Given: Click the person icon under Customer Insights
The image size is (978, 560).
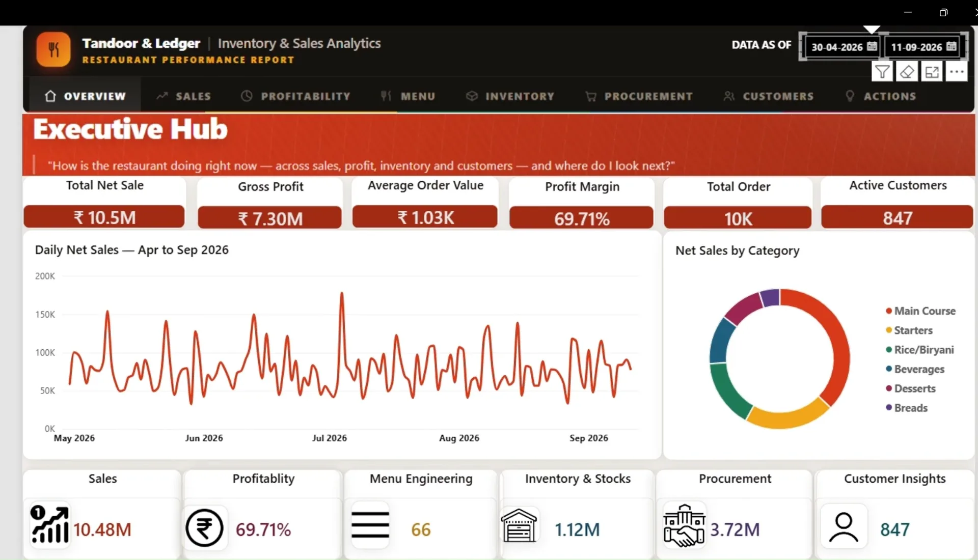Looking at the screenshot, I should click(844, 527).
